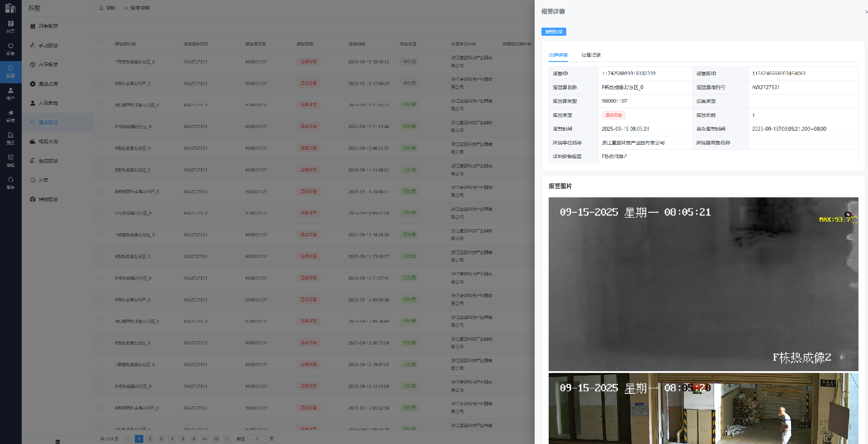Go to next page using pagination arrow
868x444 pixels.
[x=227, y=439]
